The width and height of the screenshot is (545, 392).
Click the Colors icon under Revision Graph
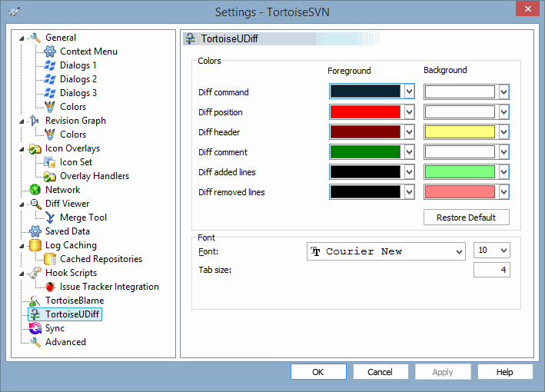coord(50,135)
